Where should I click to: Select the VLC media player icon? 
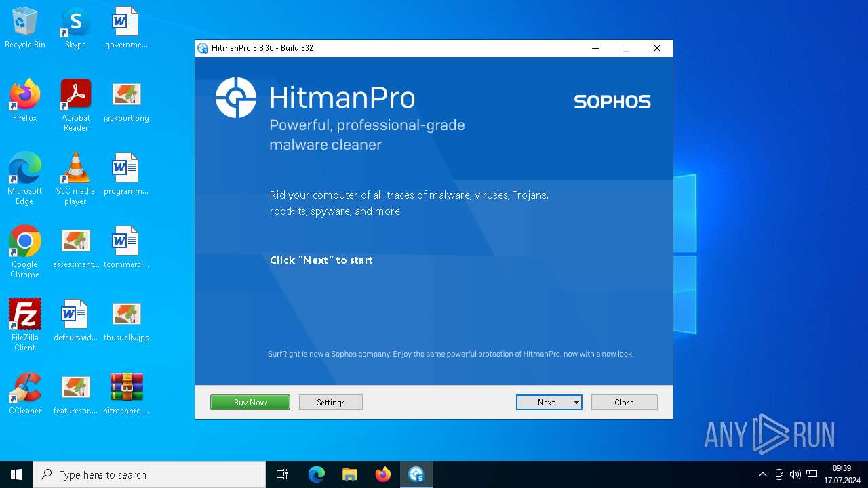point(75,179)
